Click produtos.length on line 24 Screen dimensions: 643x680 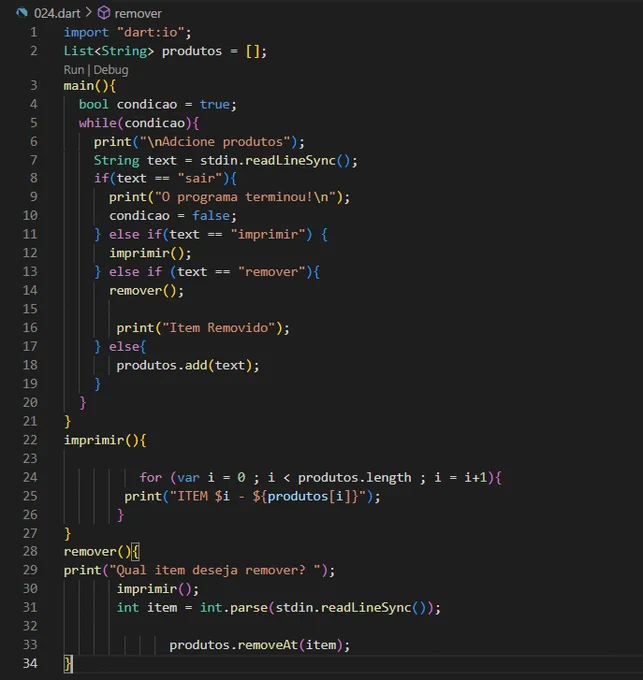pyautogui.click(x=354, y=477)
